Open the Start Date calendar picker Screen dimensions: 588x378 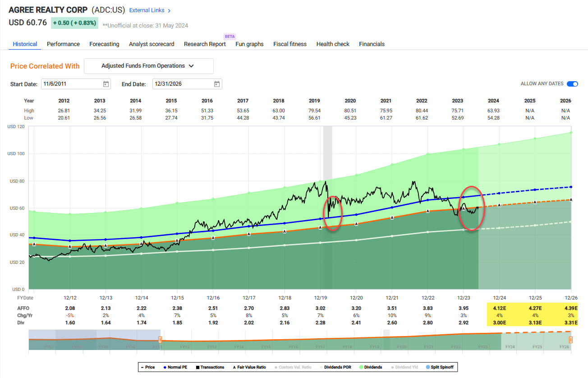(105, 84)
